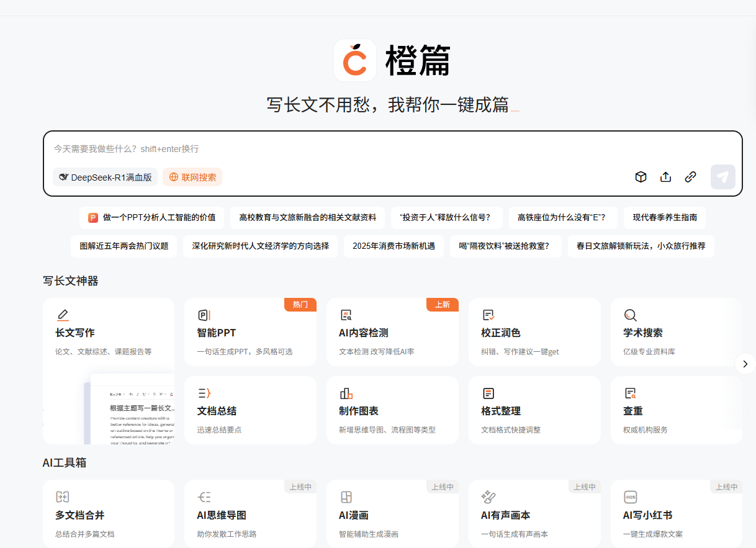Click the 制作图表 card title
The height and width of the screenshot is (548, 756).
(359, 411)
